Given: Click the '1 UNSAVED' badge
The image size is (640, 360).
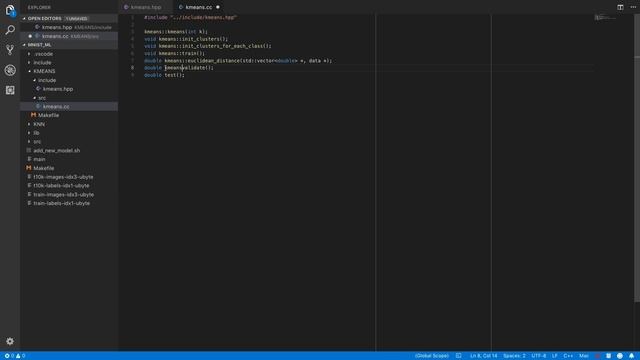Looking at the screenshot, I should [76, 18].
